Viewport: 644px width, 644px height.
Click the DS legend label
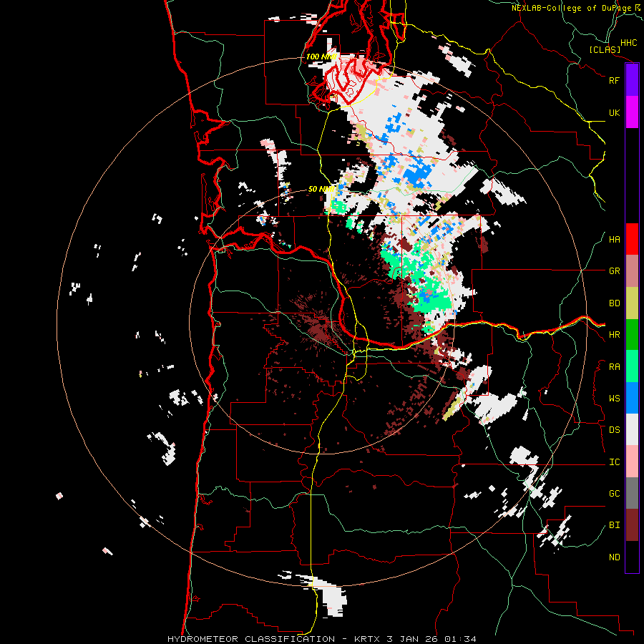(614, 430)
